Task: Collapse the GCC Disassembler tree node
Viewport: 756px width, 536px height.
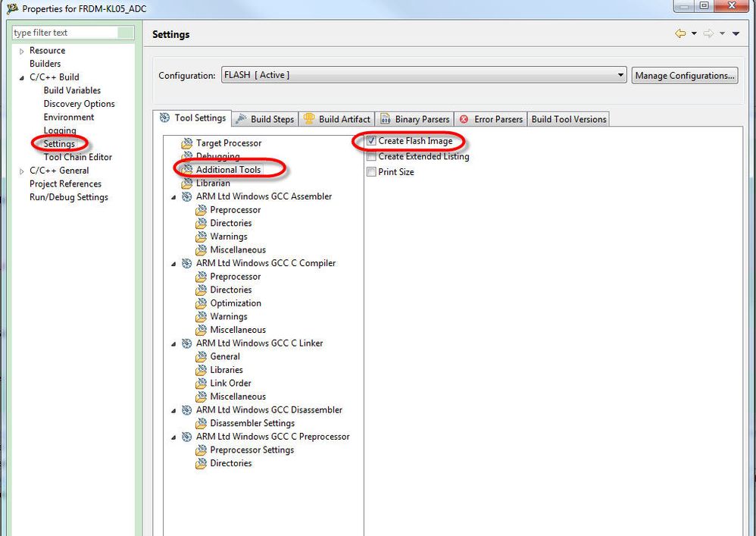Action: 173,411
